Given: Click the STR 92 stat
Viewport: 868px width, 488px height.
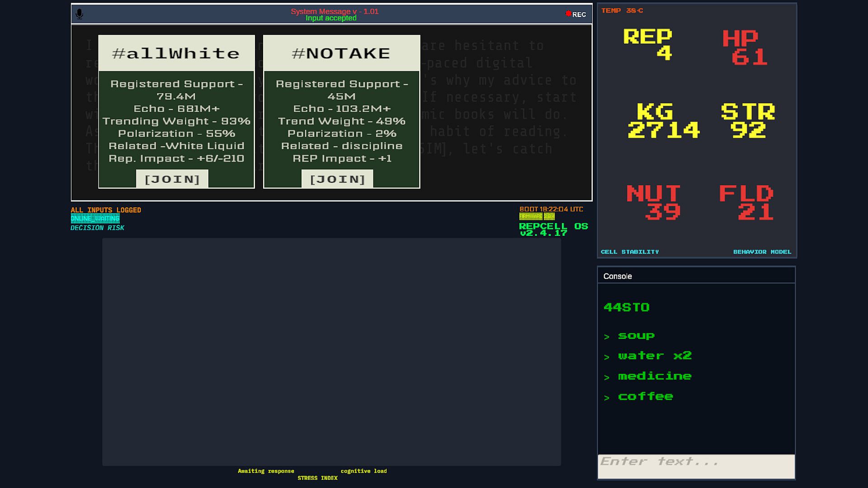Looking at the screenshot, I should [x=748, y=120].
